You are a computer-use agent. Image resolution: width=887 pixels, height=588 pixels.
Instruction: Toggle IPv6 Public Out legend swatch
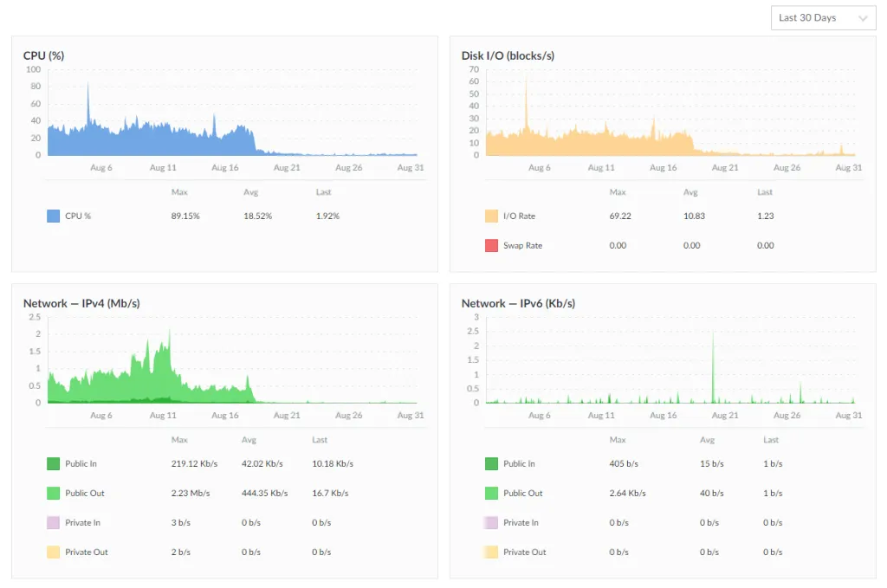tap(491, 493)
